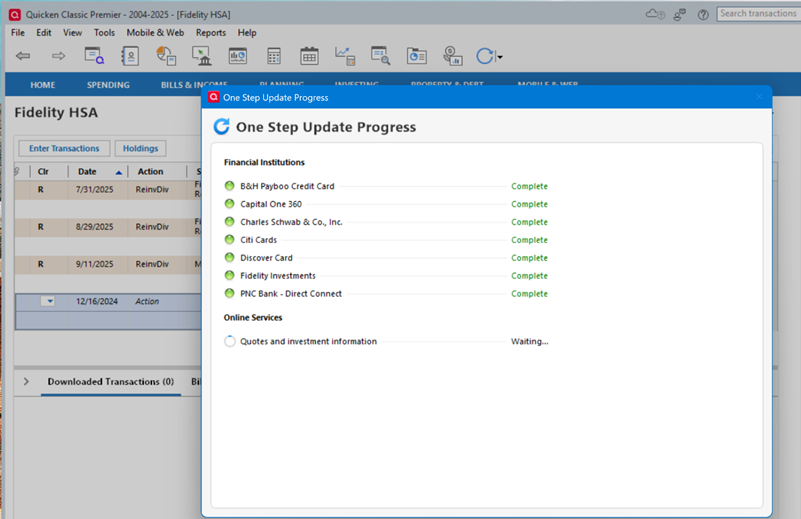Select the Downloaded Transactions (0) tab
The height and width of the screenshot is (519, 801).
point(111,382)
